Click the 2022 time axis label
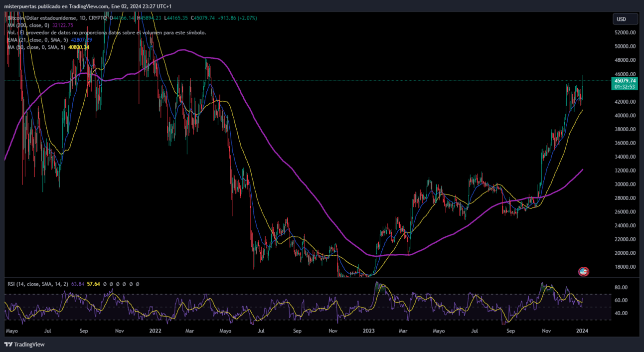The height and width of the screenshot is (352, 644). pyautogui.click(x=155, y=331)
